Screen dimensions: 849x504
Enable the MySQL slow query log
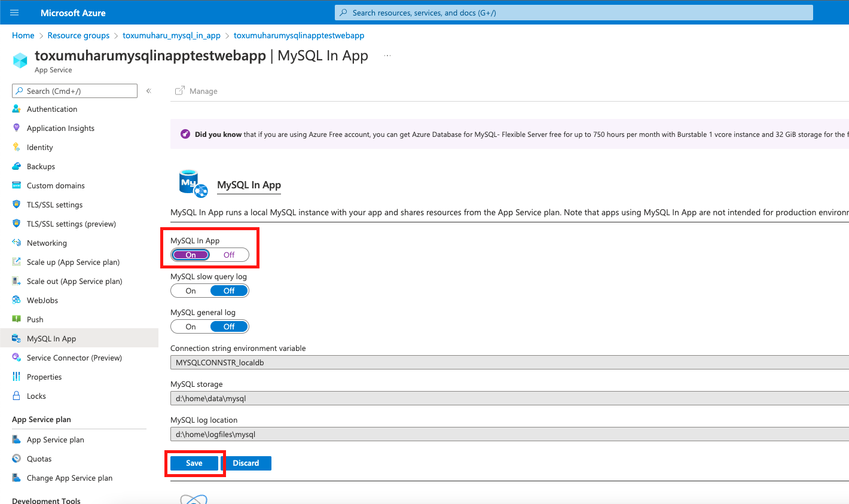[190, 290]
